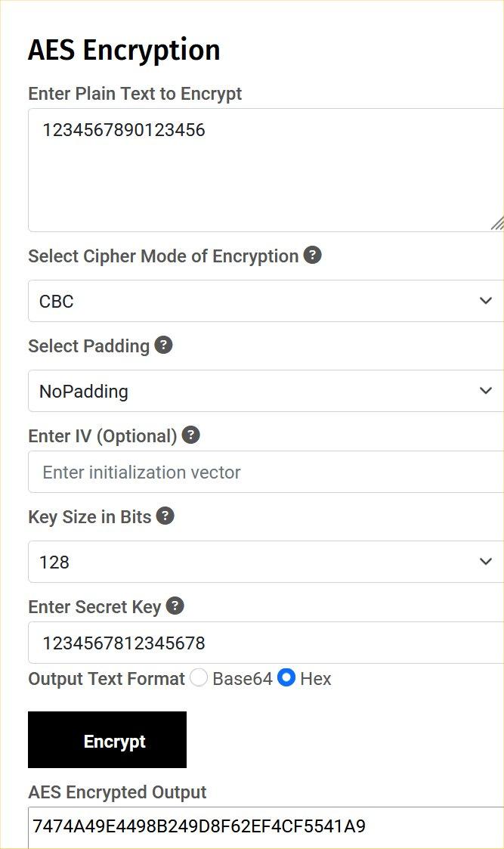Screen dimensions: 504x849
Task: Click resize handle of plain text area
Action: tap(496, 223)
